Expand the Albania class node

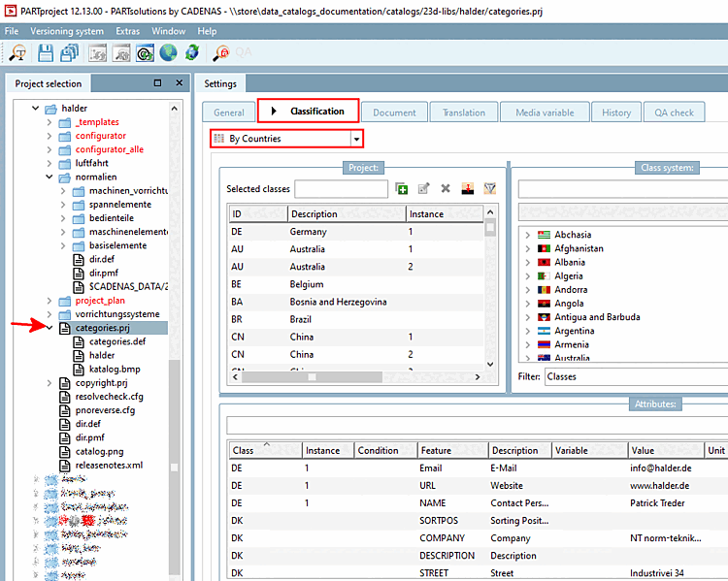coord(527,262)
